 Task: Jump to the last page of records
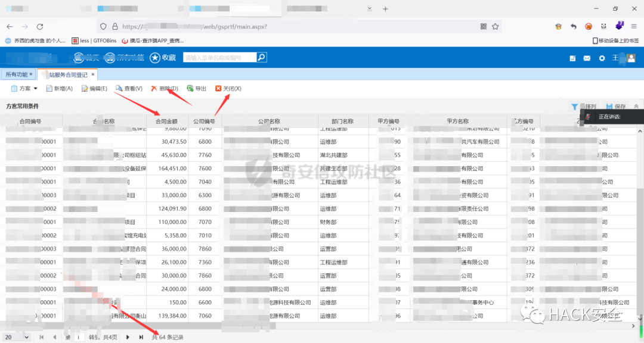141,337
